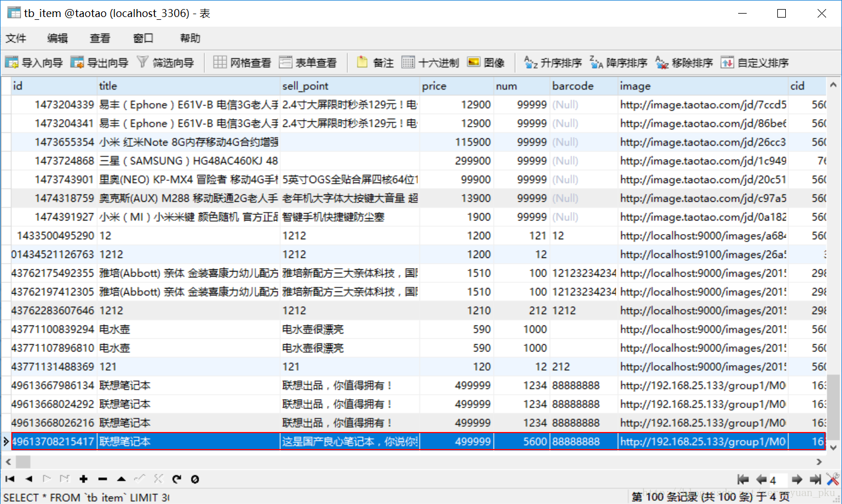Viewport: 842px width, 504px height.
Task: Click the vertical scrollbar up arrow
Action: [833, 85]
